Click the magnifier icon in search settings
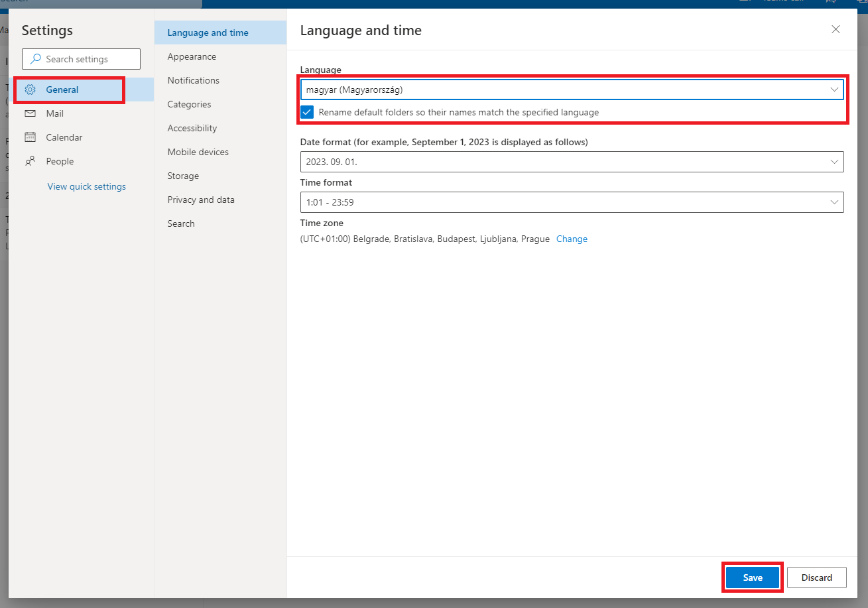 36,59
